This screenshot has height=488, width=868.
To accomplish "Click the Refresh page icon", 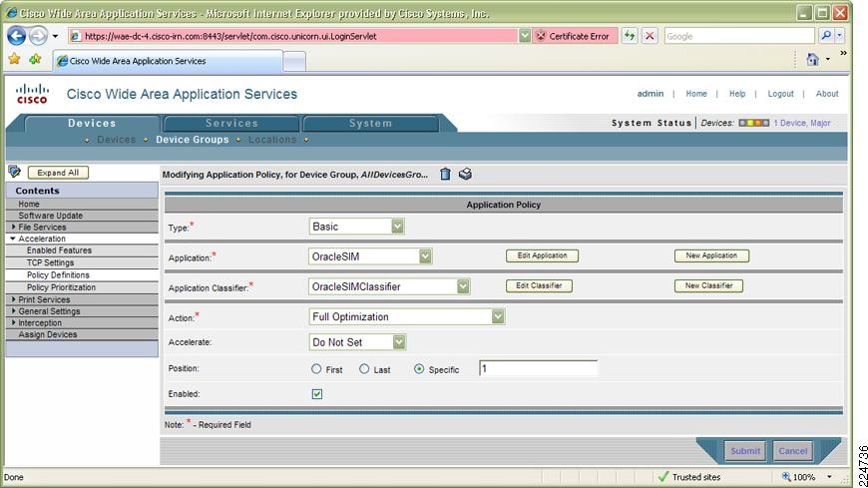I will point(630,36).
